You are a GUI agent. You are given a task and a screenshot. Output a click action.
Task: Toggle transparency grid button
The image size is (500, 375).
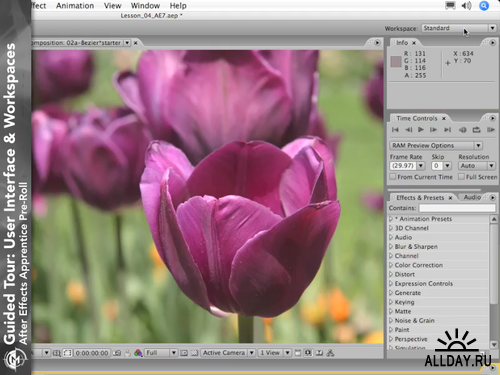pos(195,353)
